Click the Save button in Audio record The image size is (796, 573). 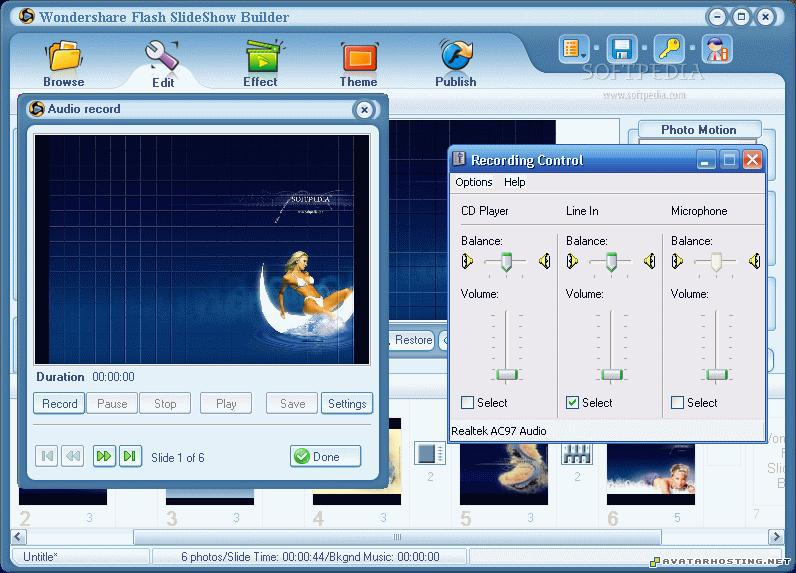[x=292, y=403]
